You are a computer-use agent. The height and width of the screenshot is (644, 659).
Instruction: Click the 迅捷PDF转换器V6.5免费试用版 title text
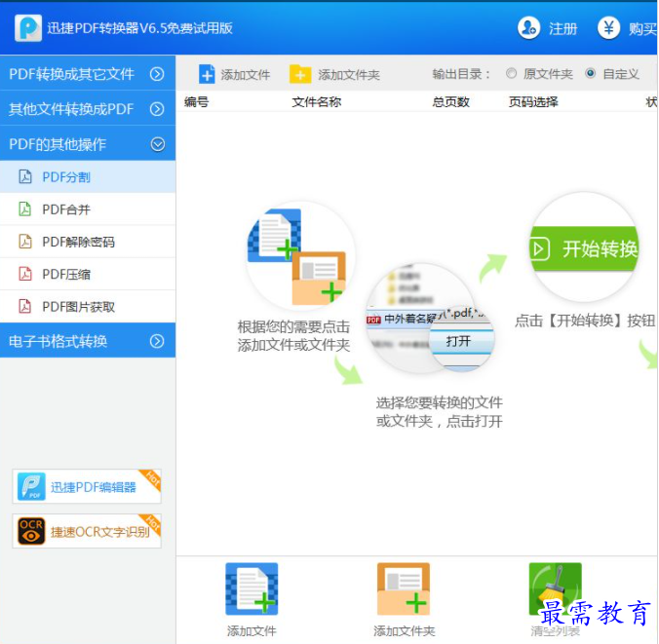click(139, 28)
